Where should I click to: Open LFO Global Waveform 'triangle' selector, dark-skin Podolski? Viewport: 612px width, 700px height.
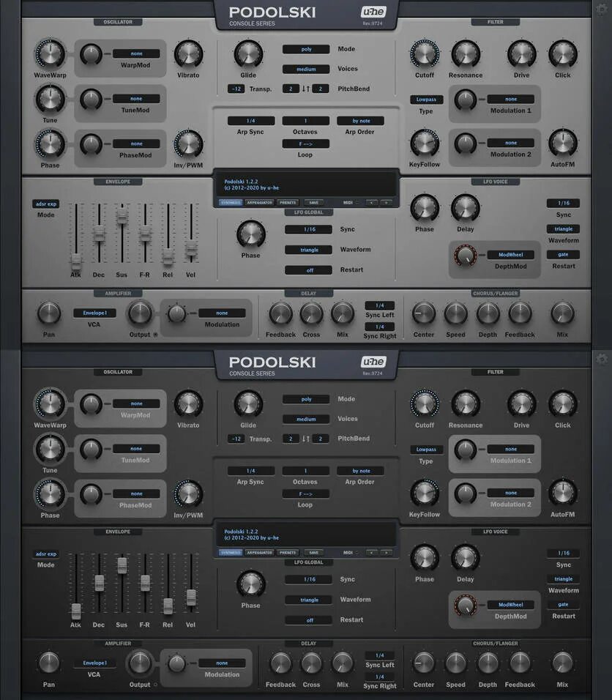[x=309, y=600]
